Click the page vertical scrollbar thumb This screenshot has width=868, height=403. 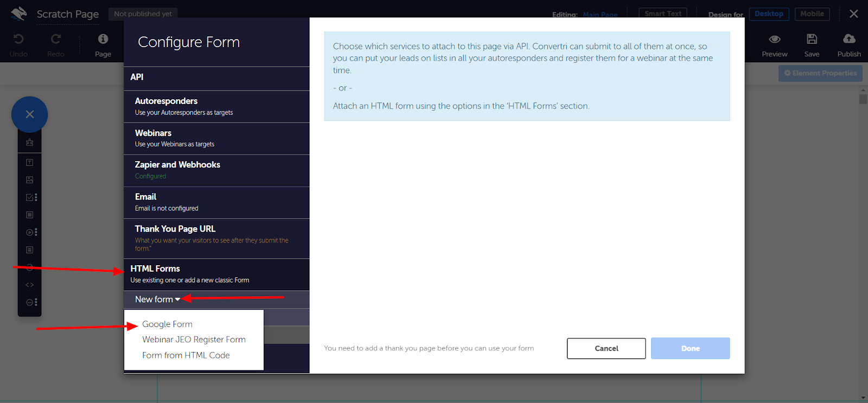pyautogui.click(x=863, y=99)
